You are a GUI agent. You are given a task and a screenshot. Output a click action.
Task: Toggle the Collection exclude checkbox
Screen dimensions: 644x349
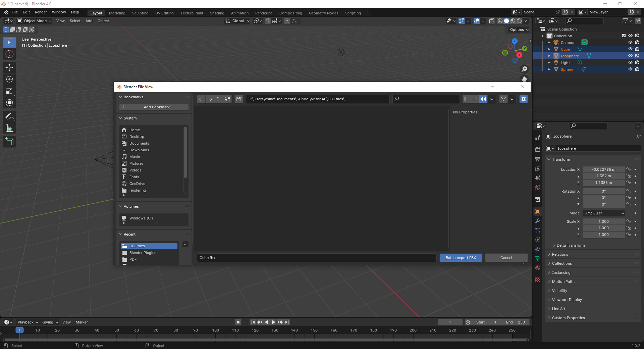tap(624, 36)
